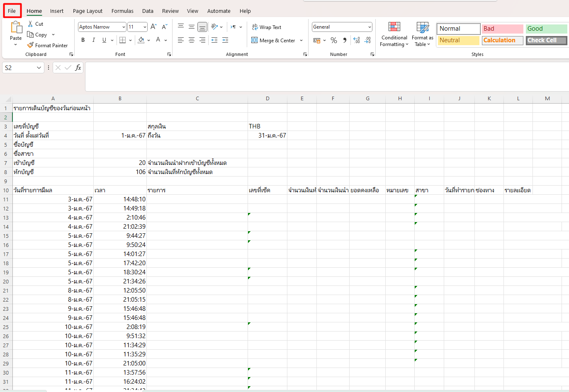Open the General number format dropdown
This screenshot has height=392, width=569.
tap(370, 27)
